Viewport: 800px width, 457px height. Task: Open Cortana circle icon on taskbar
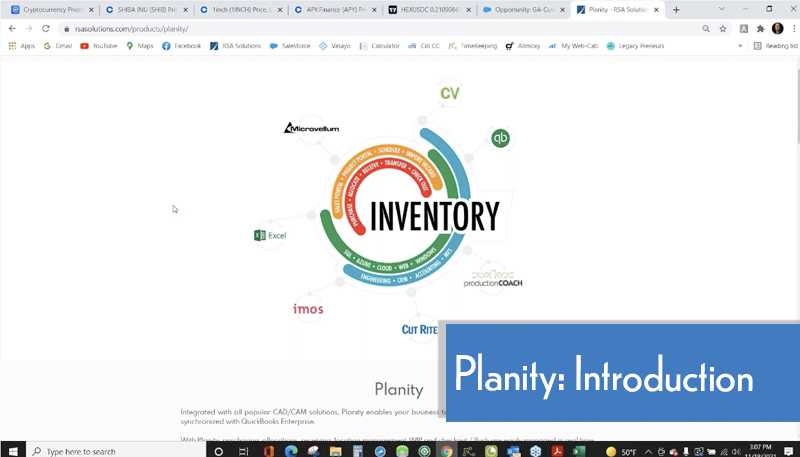click(218, 451)
